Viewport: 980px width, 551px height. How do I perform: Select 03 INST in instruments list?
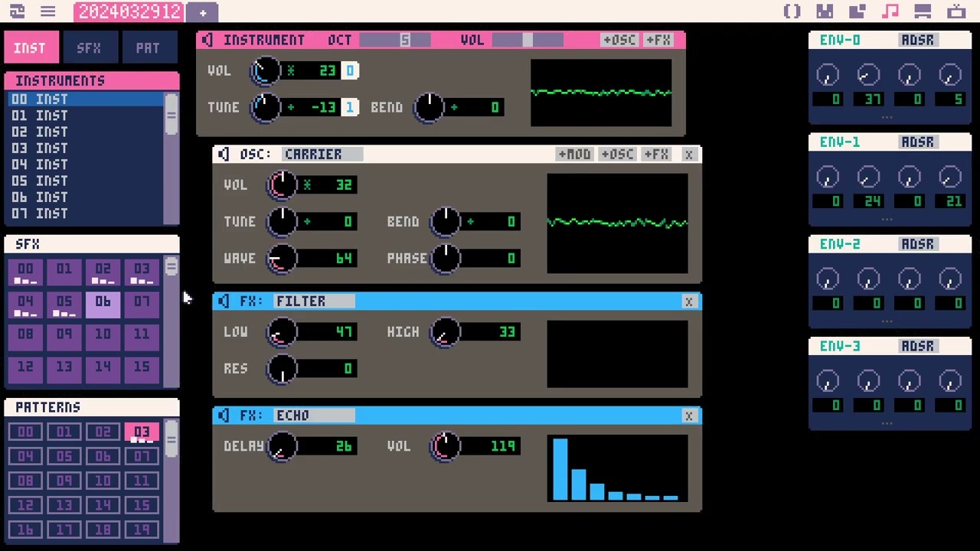(84, 148)
